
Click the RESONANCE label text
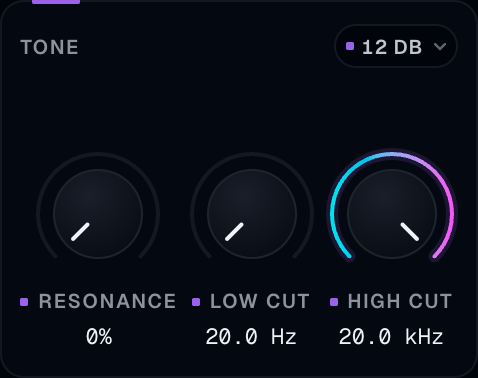tap(107, 301)
